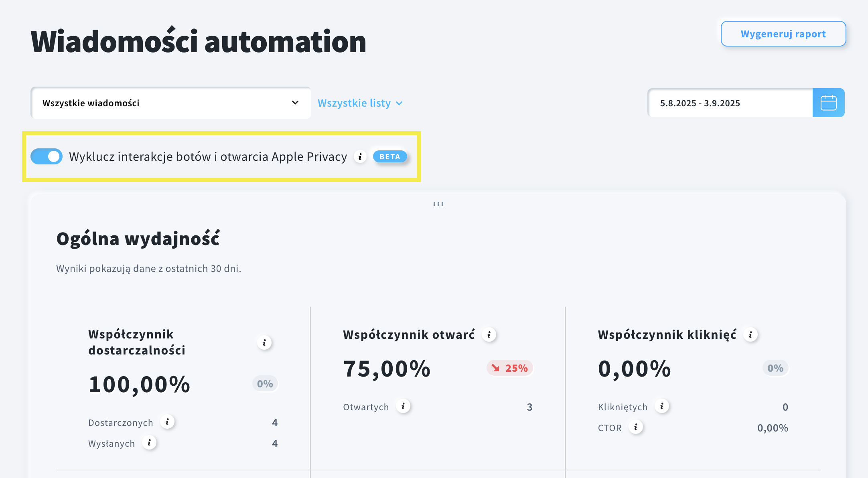This screenshot has width=868, height=478.
Task: Select the 75,00% open rate value
Action: tap(387, 369)
